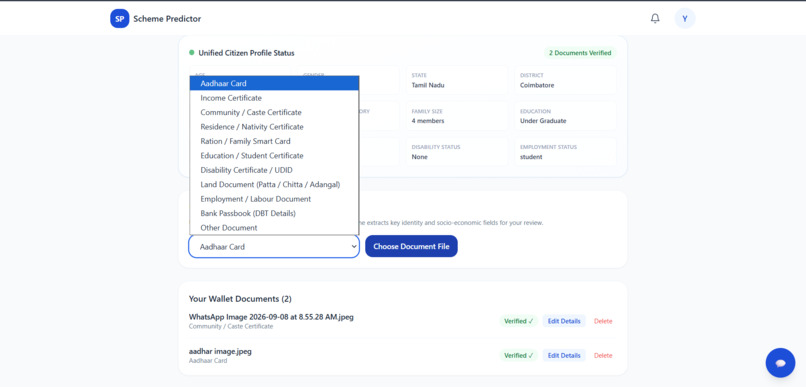
Task: Open notifications bell icon
Action: [655, 19]
